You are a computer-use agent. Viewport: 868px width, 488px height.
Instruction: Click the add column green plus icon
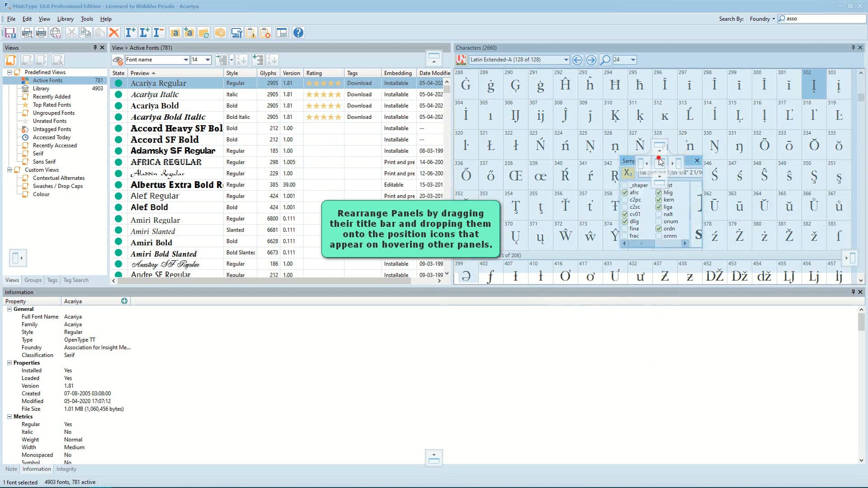[258, 60]
